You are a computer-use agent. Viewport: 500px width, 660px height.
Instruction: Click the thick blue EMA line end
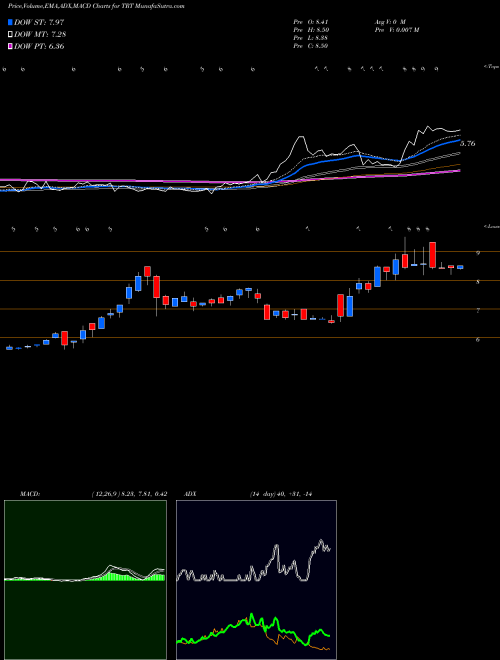(x=459, y=141)
